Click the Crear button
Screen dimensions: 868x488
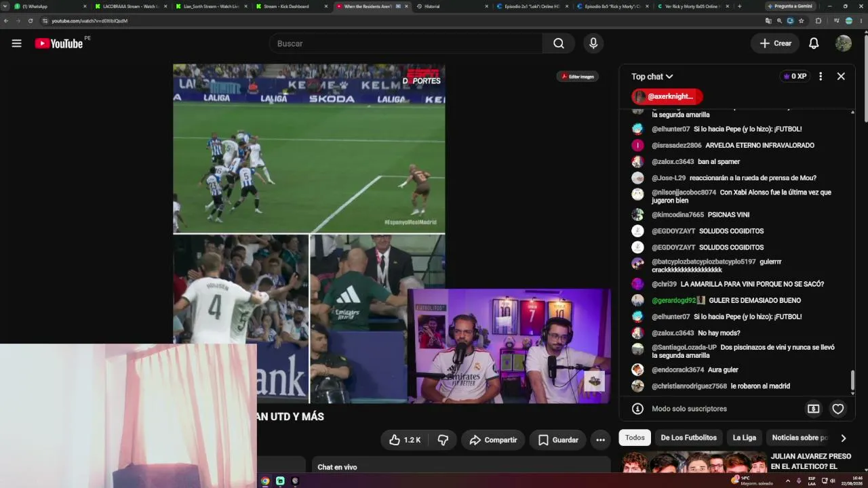click(x=775, y=43)
